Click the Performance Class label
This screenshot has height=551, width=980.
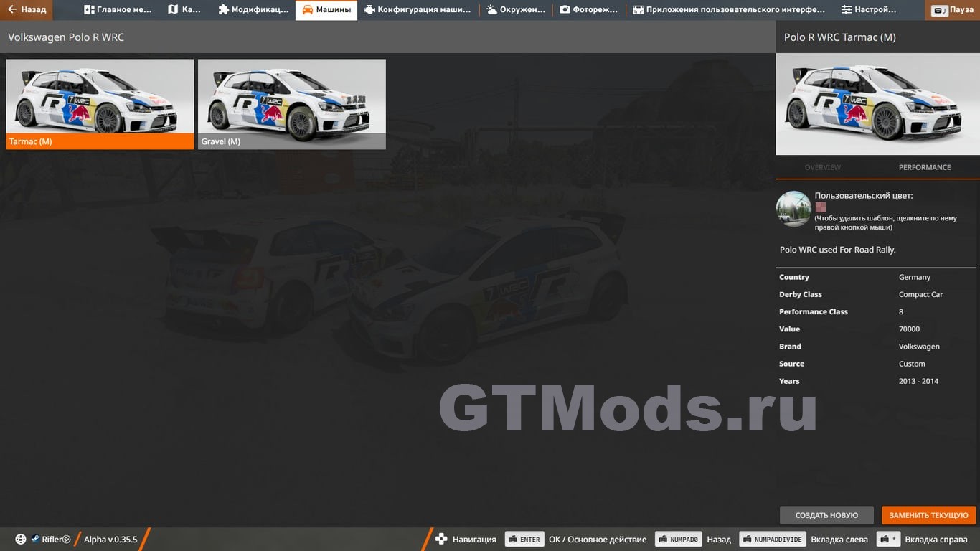click(x=814, y=311)
